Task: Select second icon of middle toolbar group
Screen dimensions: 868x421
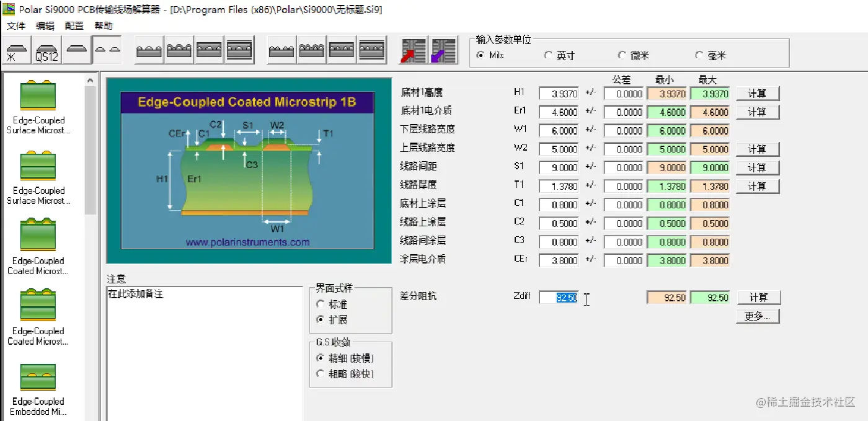Action: click(x=179, y=50)
